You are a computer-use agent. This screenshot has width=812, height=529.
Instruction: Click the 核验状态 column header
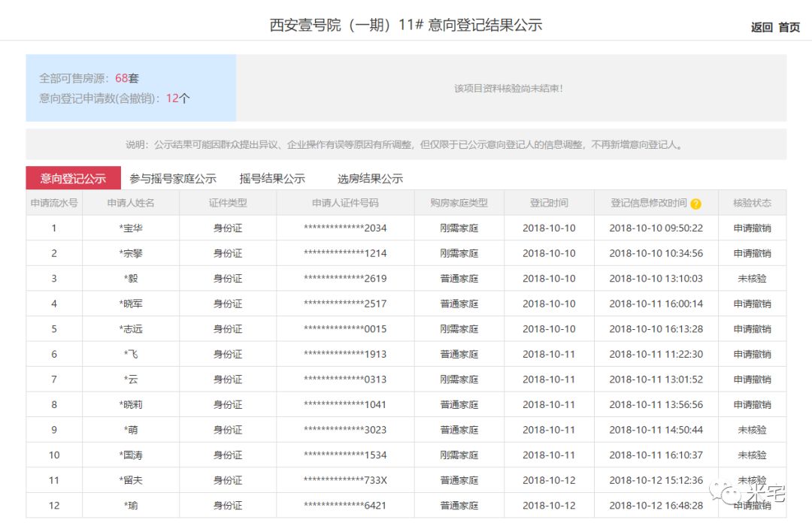click(x=752, y=203)
